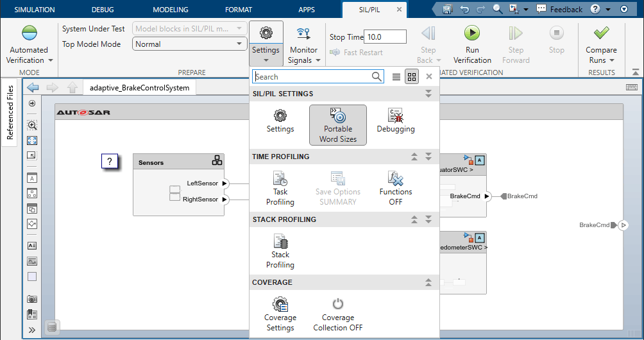This screenshot has width=644, height=340.
Task: Expand the Settings dropdown arrow
Action: pyautogui.click(x=266, y=61)
